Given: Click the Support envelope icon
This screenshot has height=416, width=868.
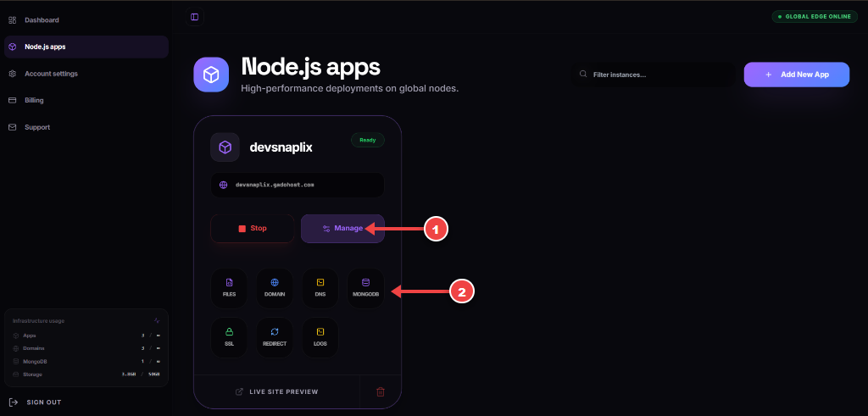Looking at the screenshot, I should pyautogui.click(x=12, y=127).
